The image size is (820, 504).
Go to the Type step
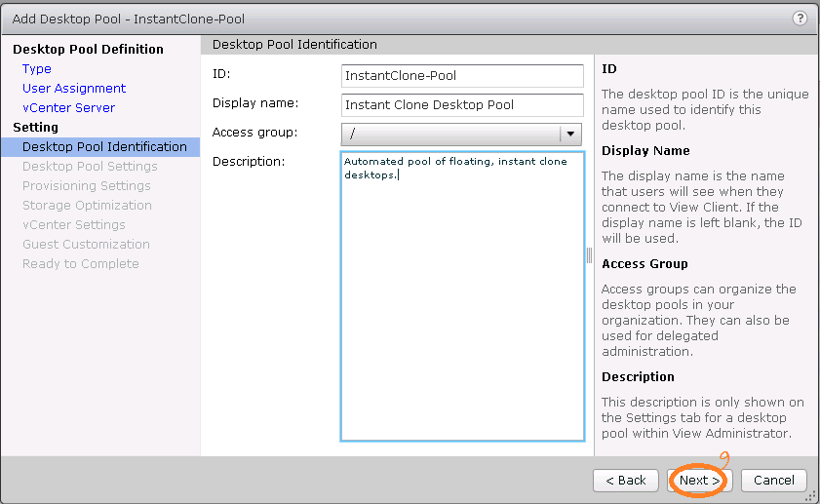point(37,69)
